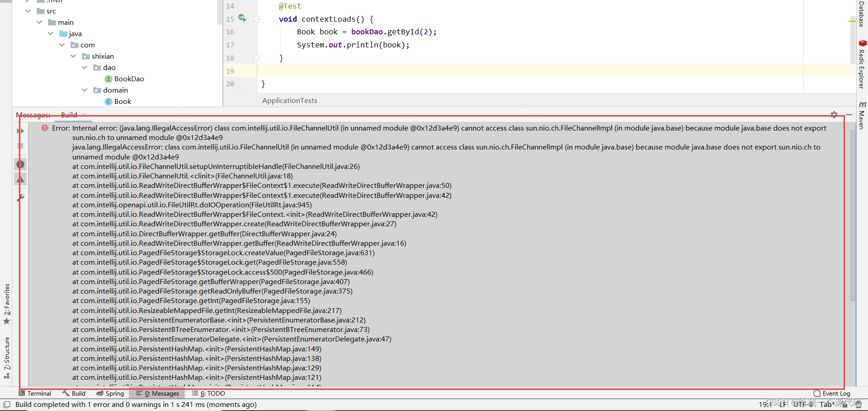Open the Build tool window at bottom

pyautogui.click(x=74, y=393)
